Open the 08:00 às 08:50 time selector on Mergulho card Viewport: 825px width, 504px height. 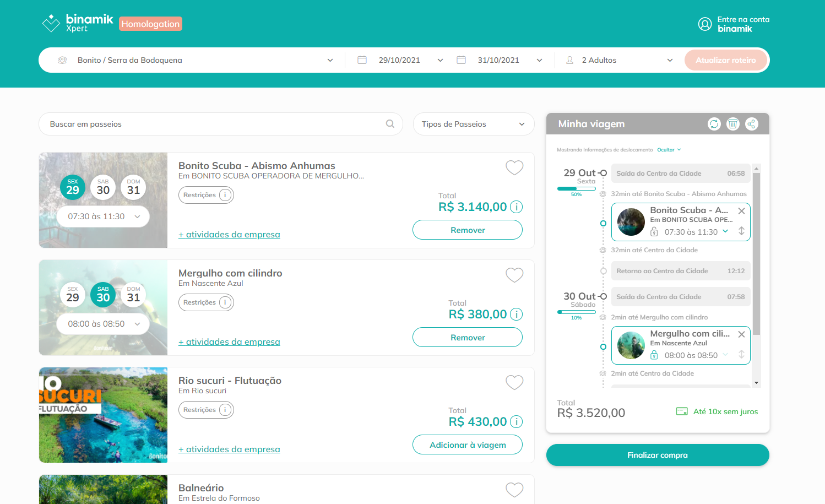coord(103,324)
